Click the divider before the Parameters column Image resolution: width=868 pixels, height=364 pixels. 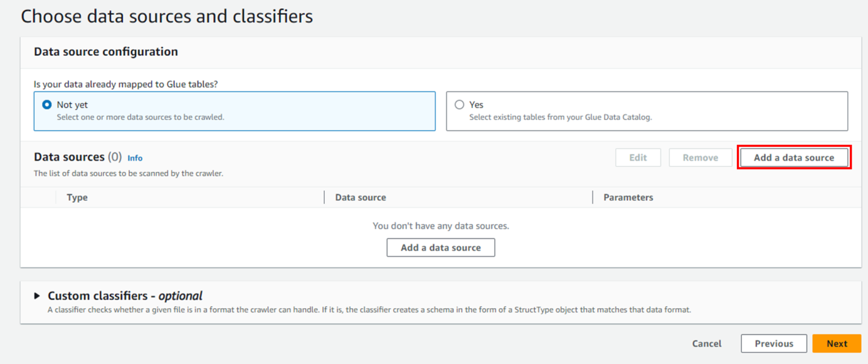click(593, 197)
